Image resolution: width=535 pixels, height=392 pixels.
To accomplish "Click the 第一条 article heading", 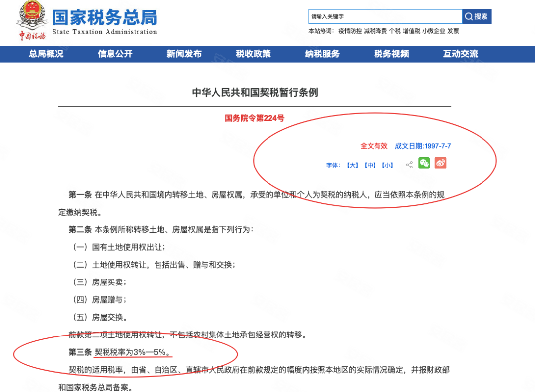I will (x=80, y=195).
